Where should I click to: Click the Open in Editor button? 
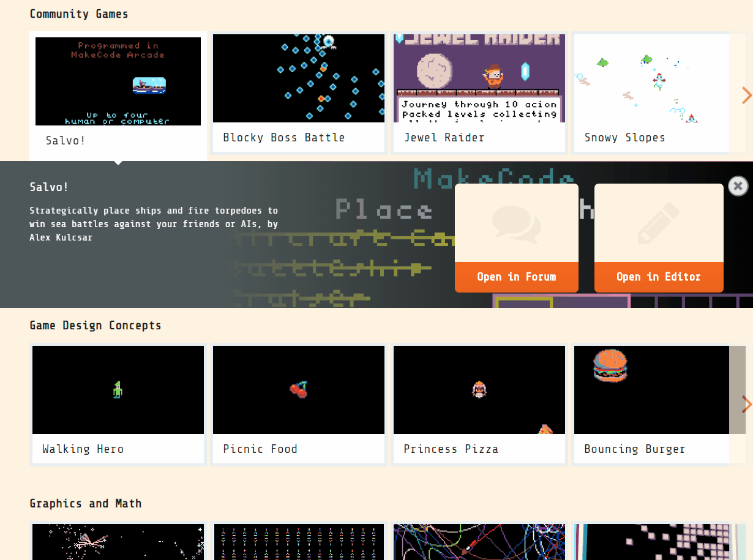pyautogui.click(x=659, y=277)
